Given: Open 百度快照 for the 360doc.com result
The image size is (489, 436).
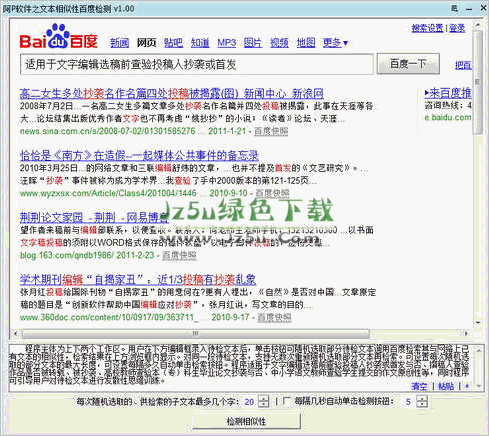Looking at the screenshot, I should pyautogui.click(x=274, y=317).
